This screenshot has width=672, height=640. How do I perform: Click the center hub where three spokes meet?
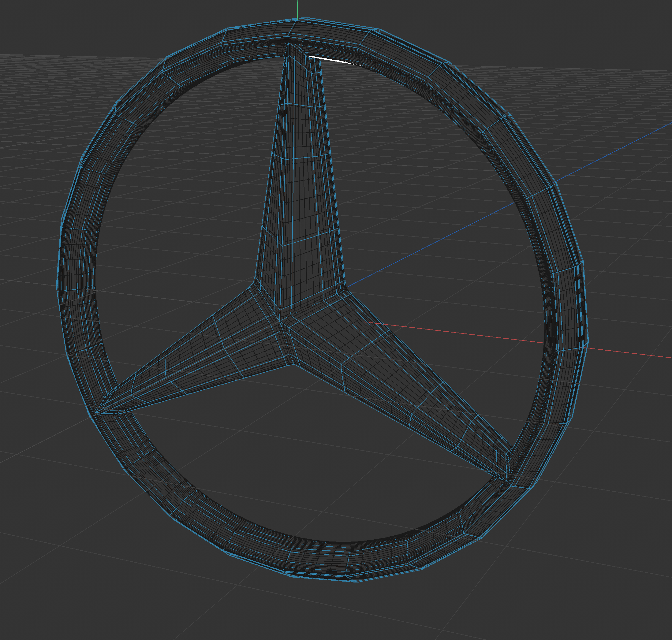(284, 324)
